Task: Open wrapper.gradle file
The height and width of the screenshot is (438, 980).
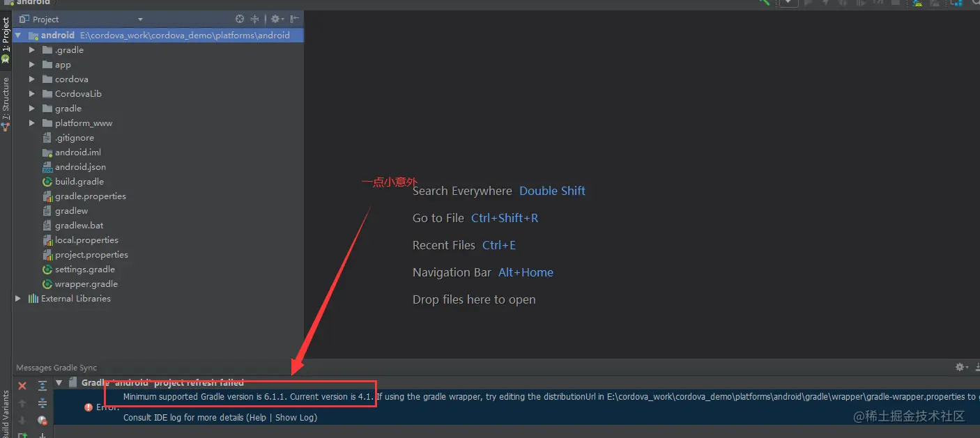Action: [86, 284]
